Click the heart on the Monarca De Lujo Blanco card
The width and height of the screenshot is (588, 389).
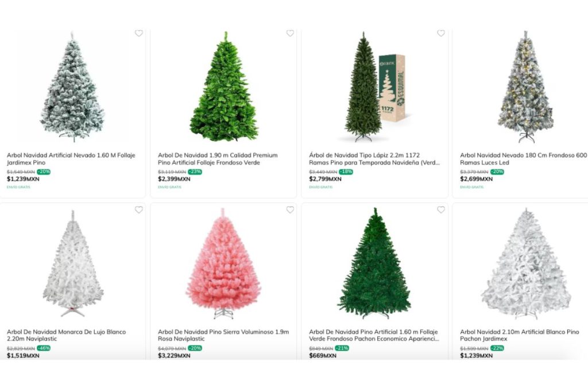138,211
